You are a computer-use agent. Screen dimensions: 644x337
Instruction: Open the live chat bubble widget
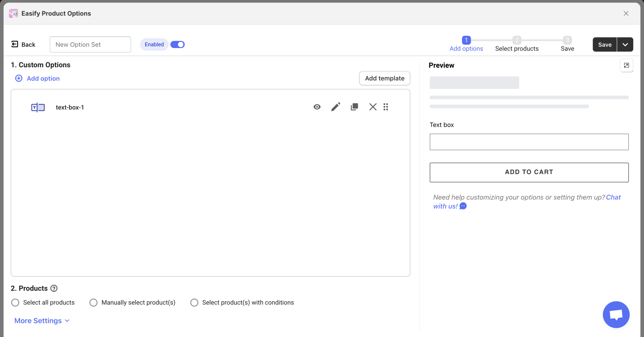pyautogui.click(x=616, y=315)
